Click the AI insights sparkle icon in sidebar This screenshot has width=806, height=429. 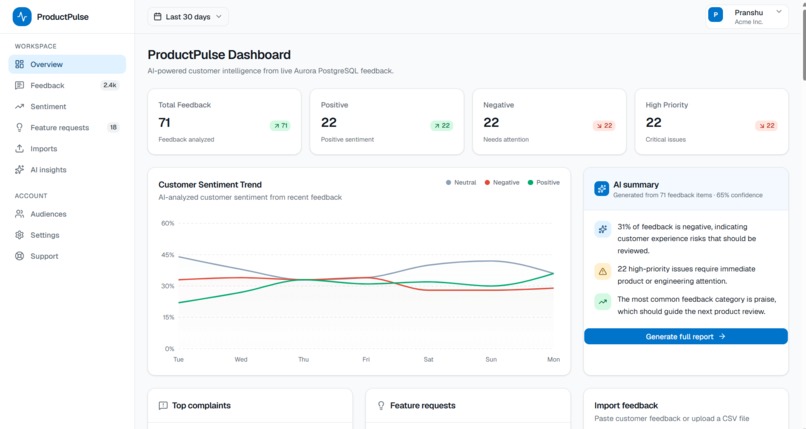(20, 170)
